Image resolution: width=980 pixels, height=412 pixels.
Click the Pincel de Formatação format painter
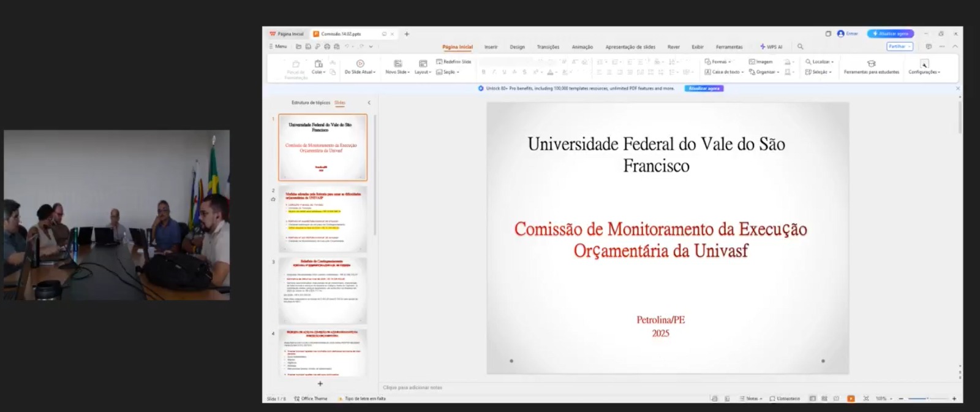[x=296, y=69]
